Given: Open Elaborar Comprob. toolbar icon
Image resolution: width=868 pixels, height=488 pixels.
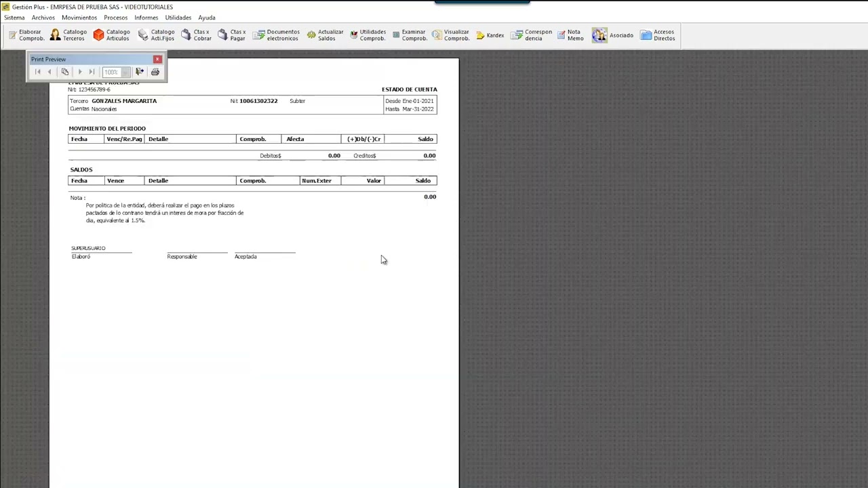Looking at the screenshot, I should tap(26, 35).
